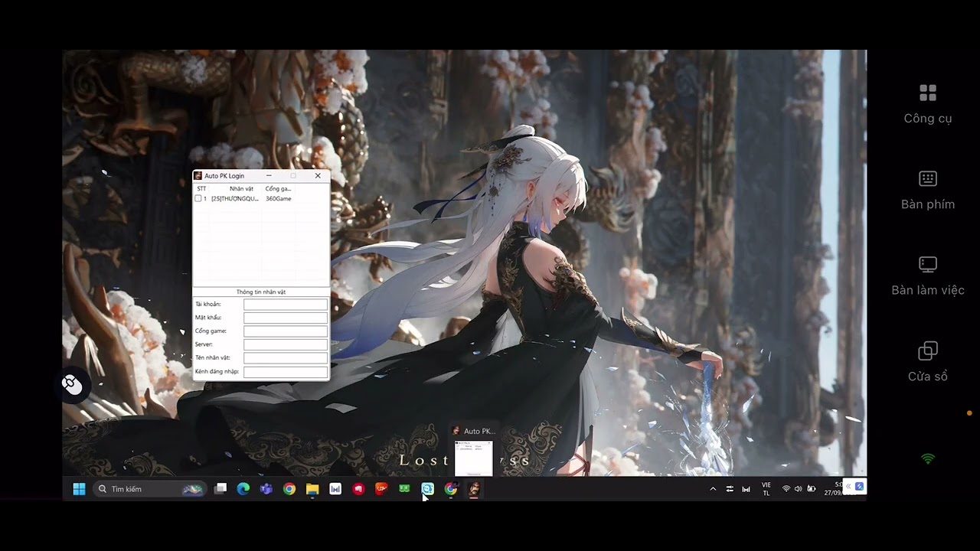The height and width of the screenshot is (551, 980).
Task: Focus the Tên nhân vật input field
Action: coord(286,358)
